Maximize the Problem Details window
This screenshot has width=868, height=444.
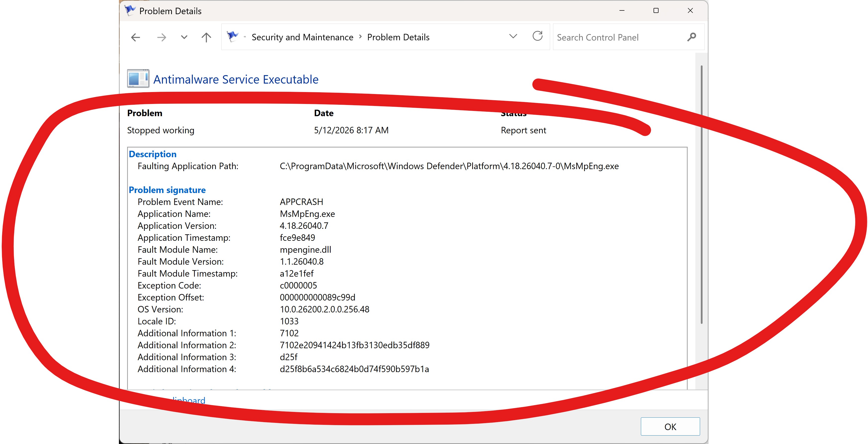[x=656, y=11]
